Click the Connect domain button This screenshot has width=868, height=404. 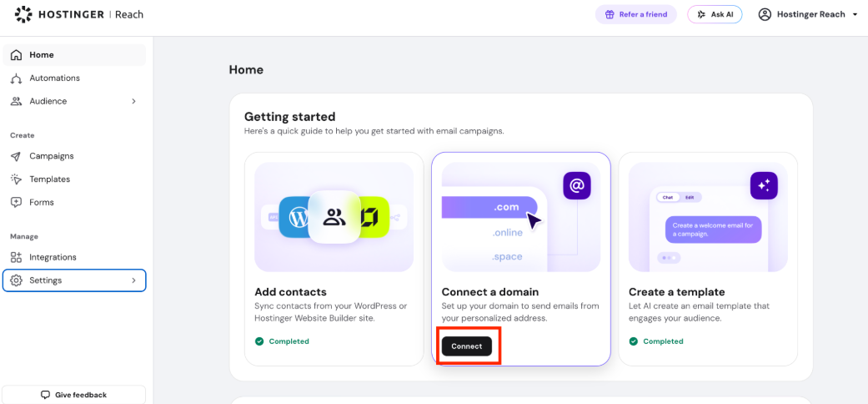(467, 346)
